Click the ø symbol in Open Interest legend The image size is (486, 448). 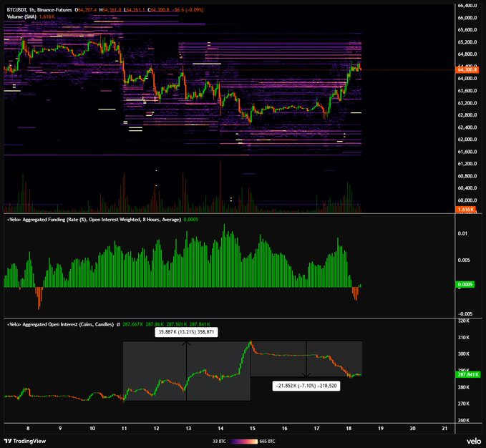pyautogui.click(x=118, y=324)
